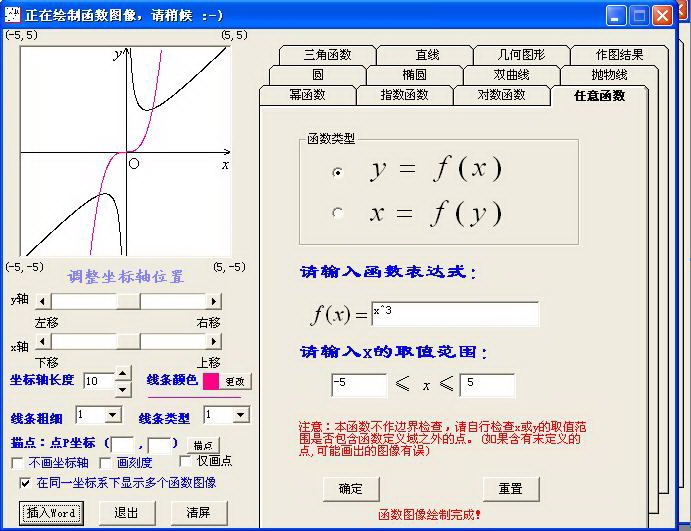Select the x = f(y) function type
The image size is (691, 531).
(338, 213)
